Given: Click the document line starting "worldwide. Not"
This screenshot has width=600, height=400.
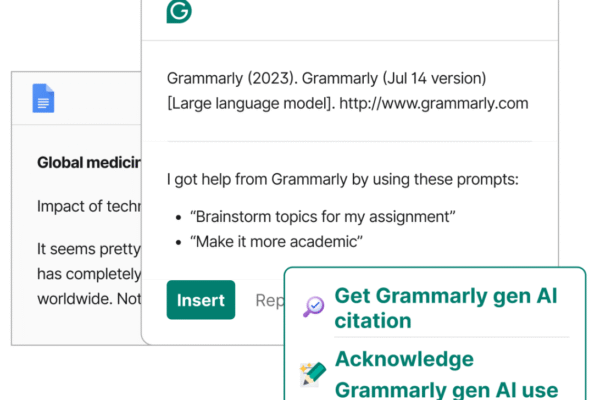Looking at the screenshot, I should pos(88,299).
